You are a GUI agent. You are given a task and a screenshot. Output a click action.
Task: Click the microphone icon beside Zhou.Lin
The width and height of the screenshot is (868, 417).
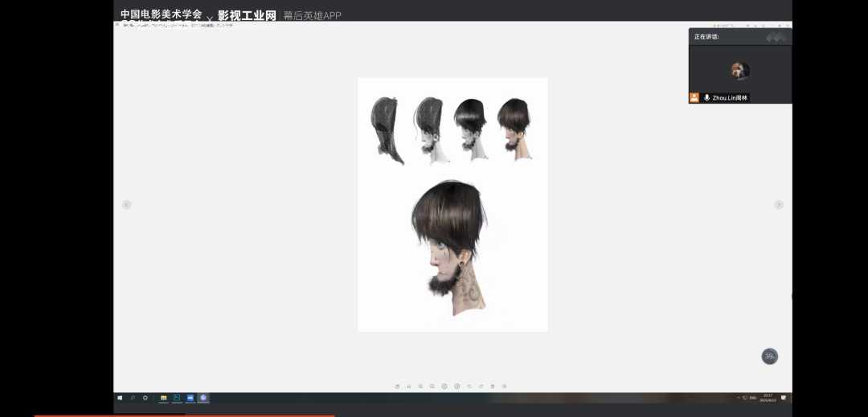pyautogui.click(x=707, y=98)
